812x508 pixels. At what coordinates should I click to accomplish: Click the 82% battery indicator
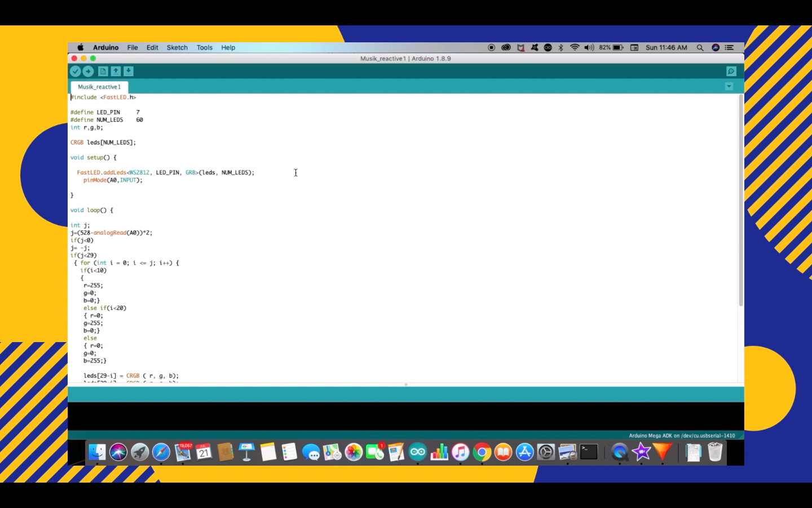point(611,47)
